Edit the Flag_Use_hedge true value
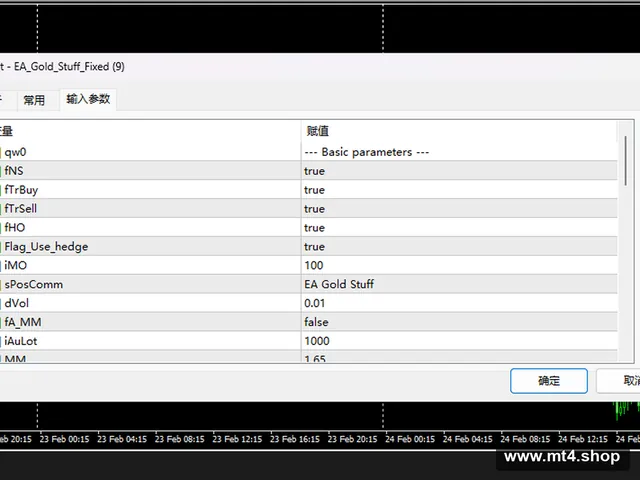Viewport: 640px width, 480px height. [459, 247]
